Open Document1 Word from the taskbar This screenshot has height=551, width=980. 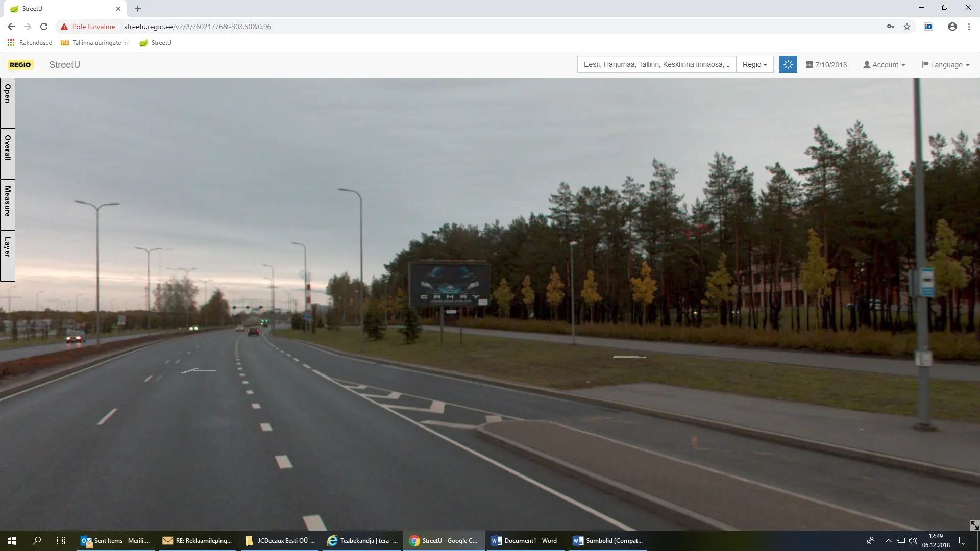tap(525, 540)
